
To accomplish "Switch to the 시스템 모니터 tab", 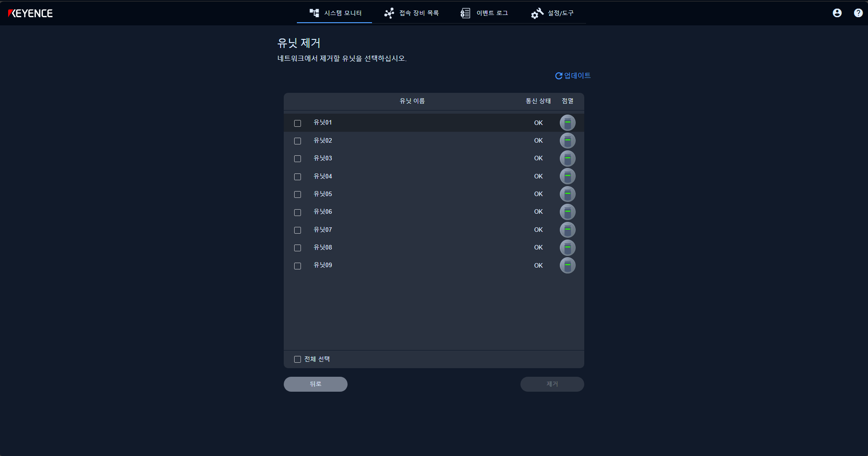I will [335, 13].
